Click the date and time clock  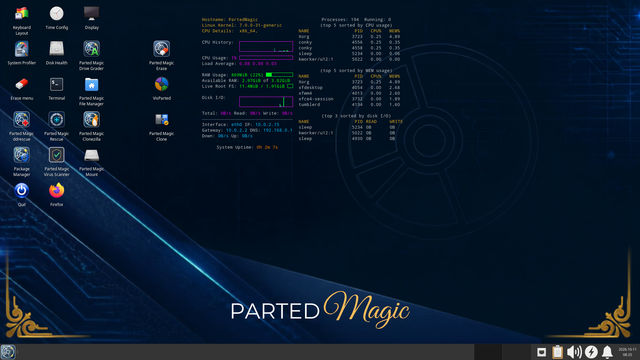627,352
